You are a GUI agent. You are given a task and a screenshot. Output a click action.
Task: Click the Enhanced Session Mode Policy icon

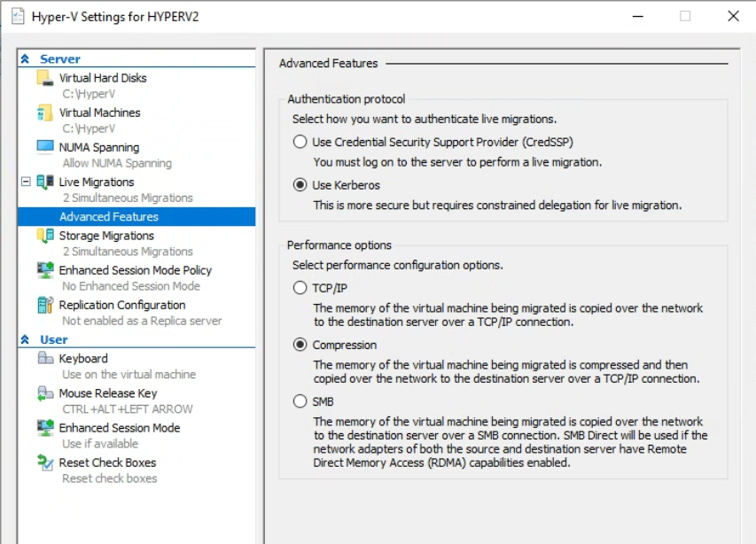coord(45,270)
